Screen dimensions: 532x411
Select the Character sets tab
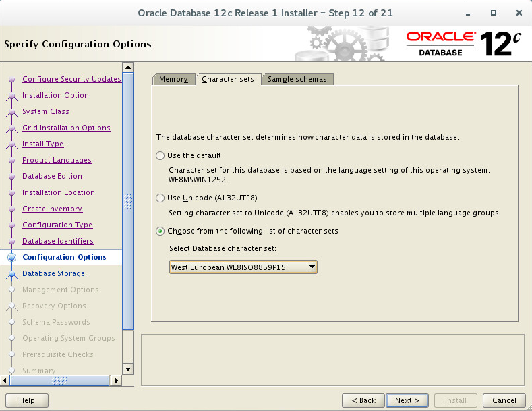point(228,79)
